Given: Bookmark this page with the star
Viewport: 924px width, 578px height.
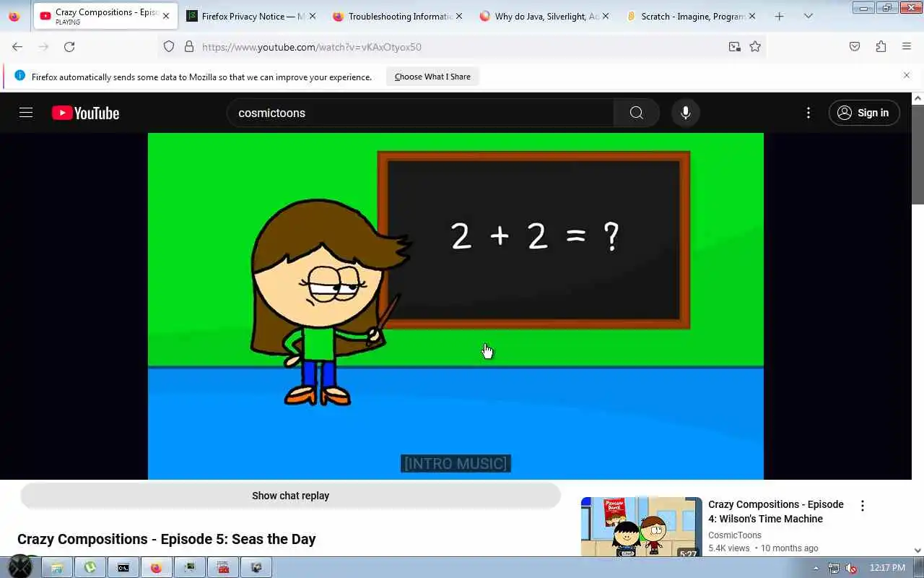Looking at the screenshot, I should pyautogui.click(x=755, y=46).
